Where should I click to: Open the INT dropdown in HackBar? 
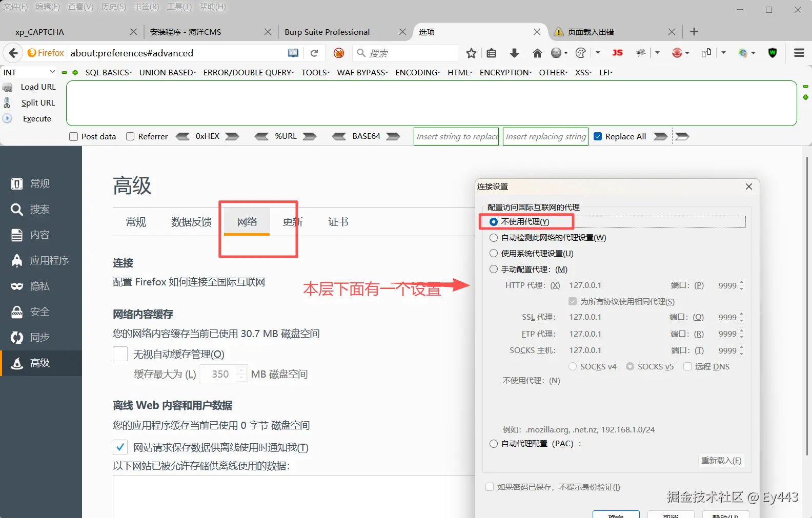29,72
